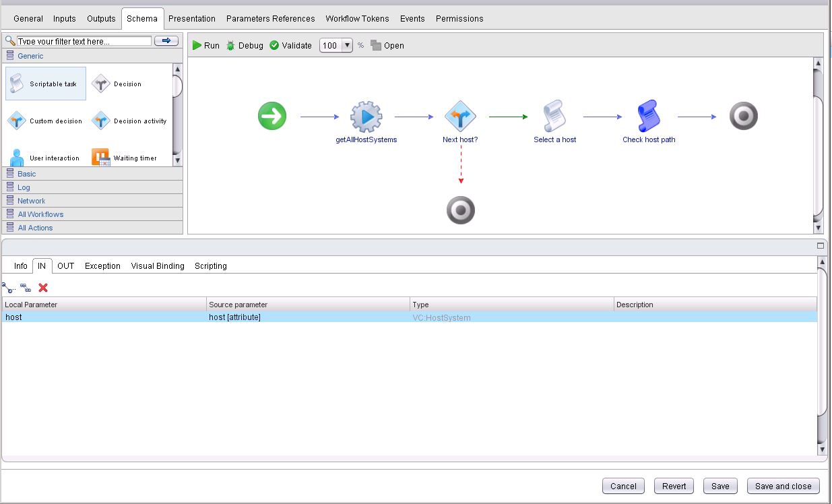This screenshot has height=504, width=832.
Task: Pick the User interaction palette item
Action: (x=46, y=158)
